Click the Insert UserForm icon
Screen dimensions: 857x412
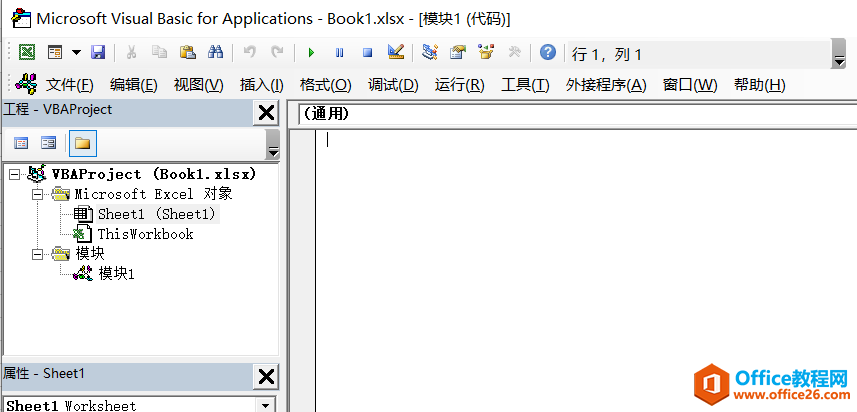(55, 52)
